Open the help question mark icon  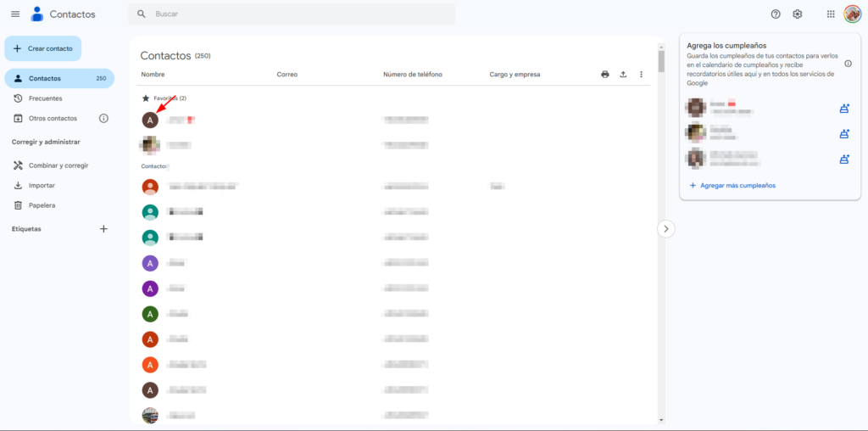[x=776, y=14]
